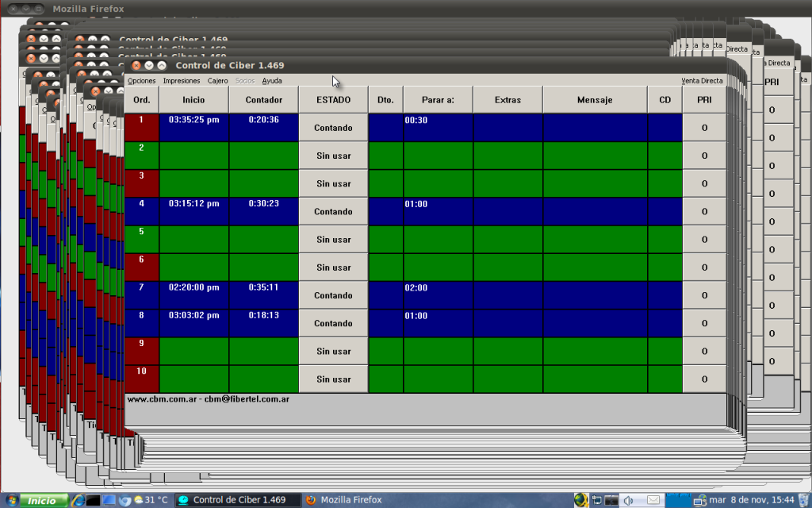Click stop time 02:00 for station 7
The image size is (812, 508).
[x=416, y=288]
